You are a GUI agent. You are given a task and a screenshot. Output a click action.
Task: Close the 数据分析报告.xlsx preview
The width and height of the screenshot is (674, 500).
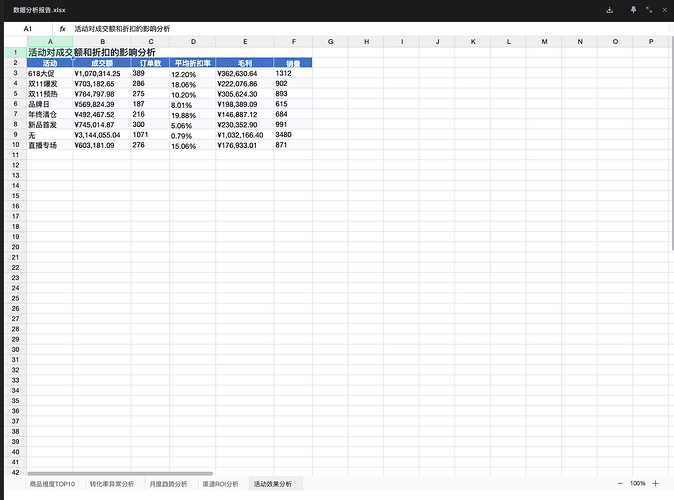[664, 10]
